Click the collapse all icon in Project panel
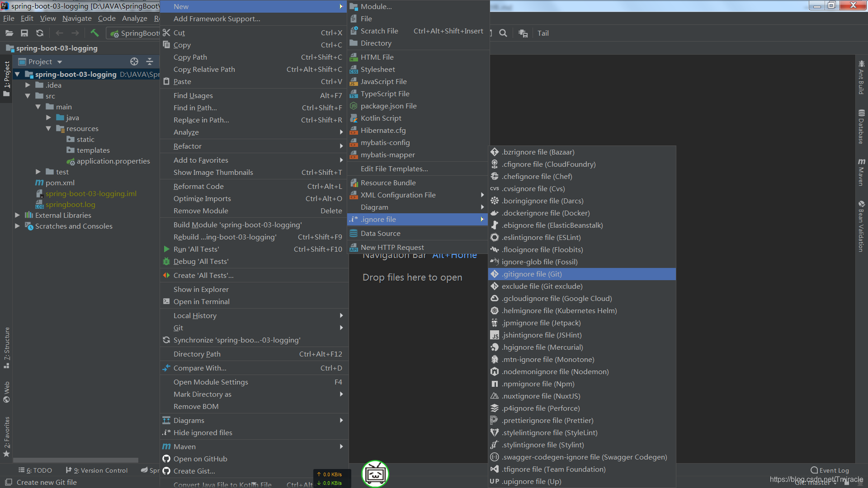Screen dimensions: 868x488 click(150, 61)
